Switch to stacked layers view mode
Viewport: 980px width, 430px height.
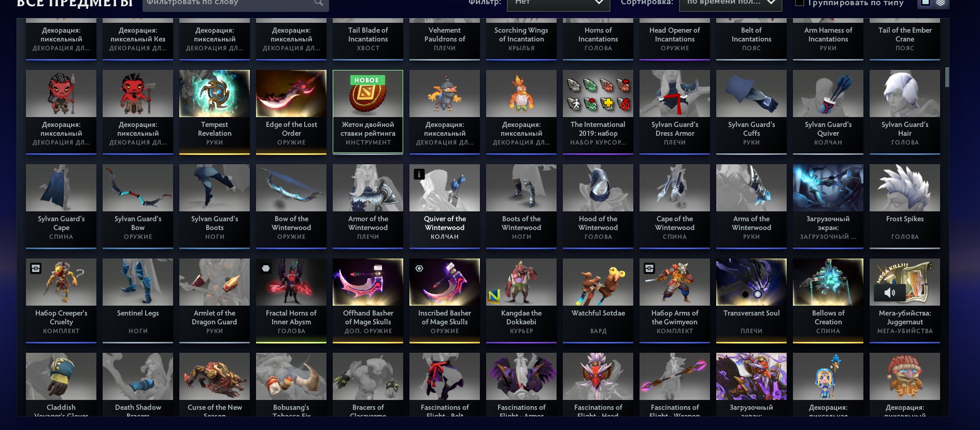(x=941, y=3)
